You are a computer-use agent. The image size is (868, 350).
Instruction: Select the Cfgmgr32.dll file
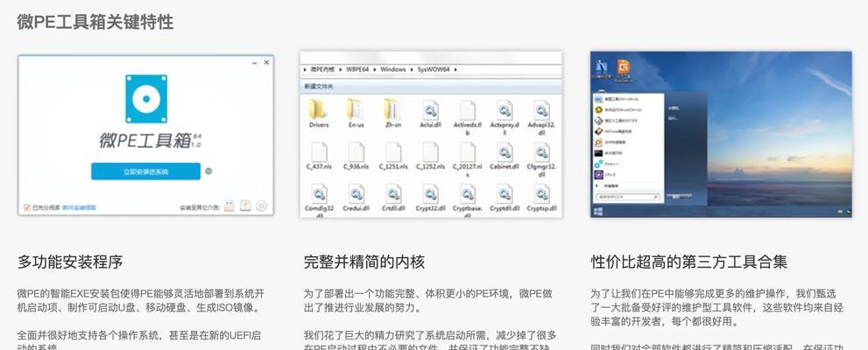542,159
